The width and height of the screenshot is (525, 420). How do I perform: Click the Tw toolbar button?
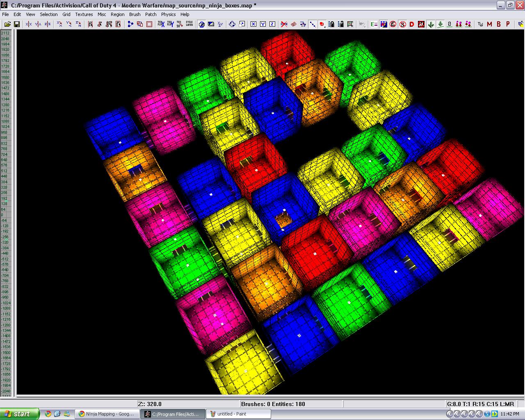[480, 24]
